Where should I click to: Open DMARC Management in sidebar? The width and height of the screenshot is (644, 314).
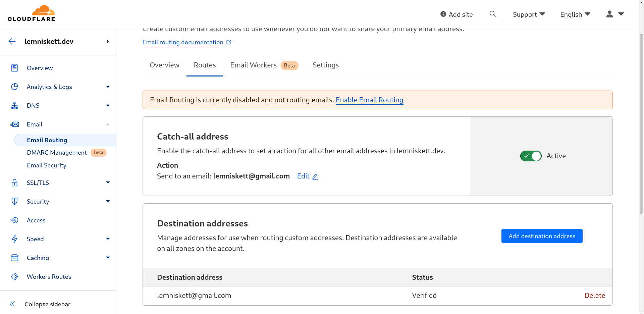coord(57,153)
